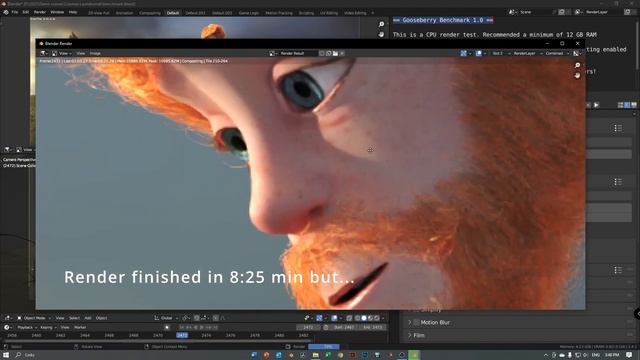
Task: Click the transform pivot point icon in viewport header
Action: click(185, 318)
